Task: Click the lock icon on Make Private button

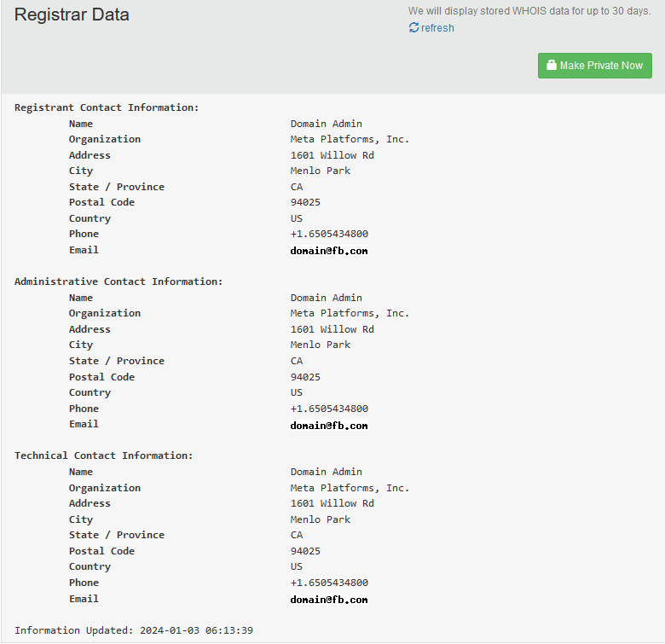Action: click(551, 65)
